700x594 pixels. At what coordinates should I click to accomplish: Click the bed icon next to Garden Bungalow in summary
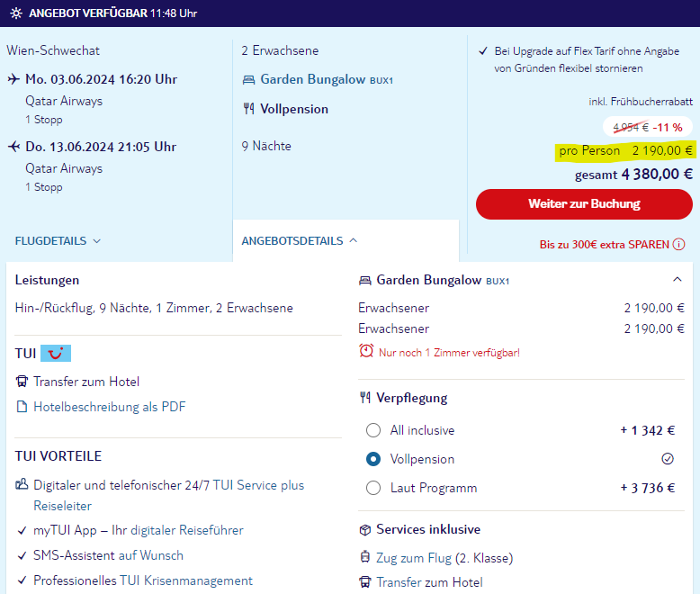click(248, 80)
